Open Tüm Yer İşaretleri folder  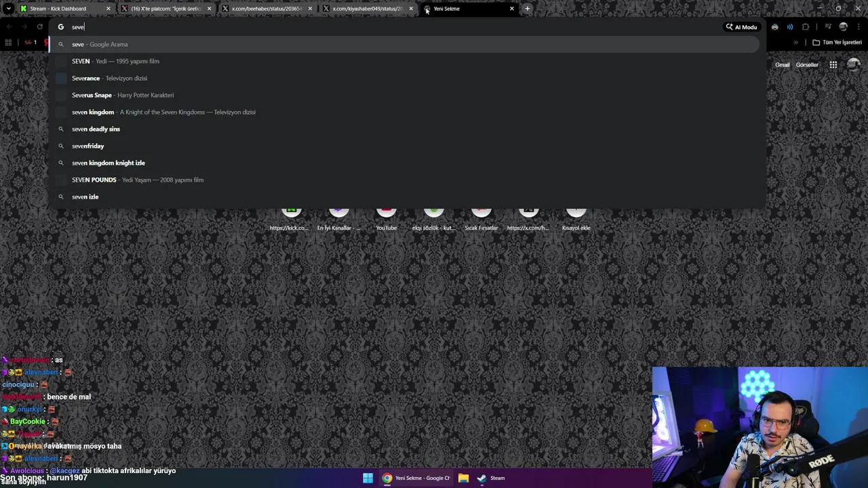coord(837,43)
